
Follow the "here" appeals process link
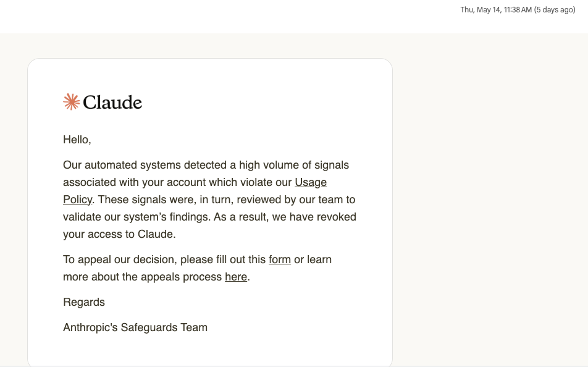[236, 277]
